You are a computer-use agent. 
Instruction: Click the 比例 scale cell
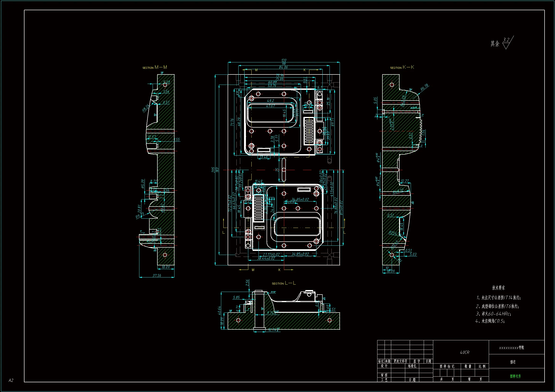(482, 366)
